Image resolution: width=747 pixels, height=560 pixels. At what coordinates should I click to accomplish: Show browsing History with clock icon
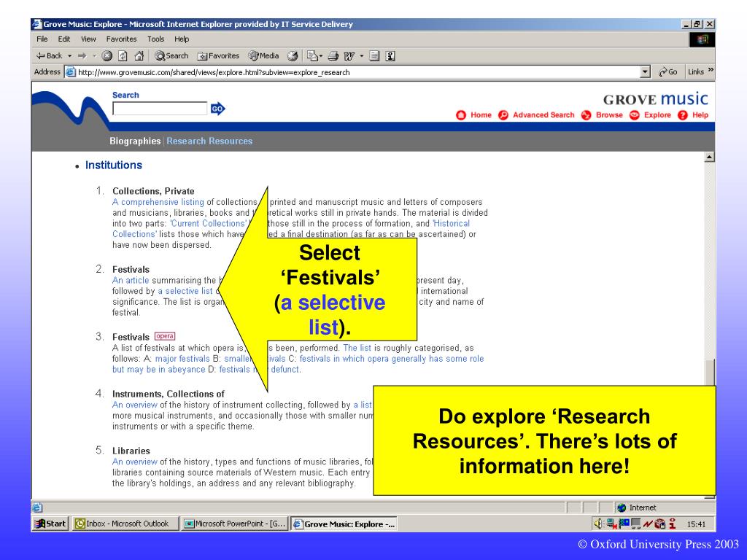(293, 56)
